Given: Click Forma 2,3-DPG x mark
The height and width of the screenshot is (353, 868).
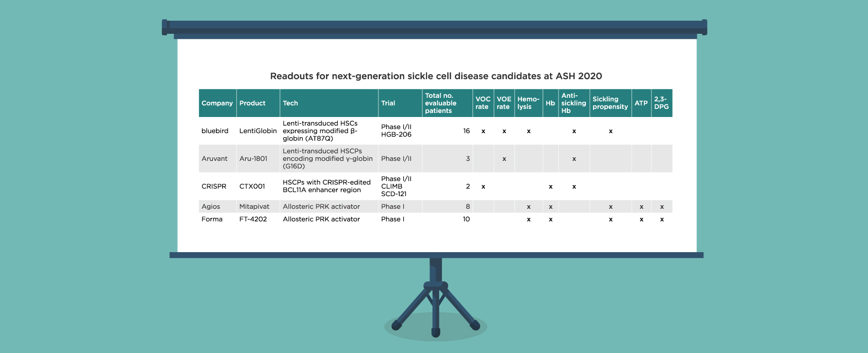Looking at the screenshot, I should (x=662, y=220).
